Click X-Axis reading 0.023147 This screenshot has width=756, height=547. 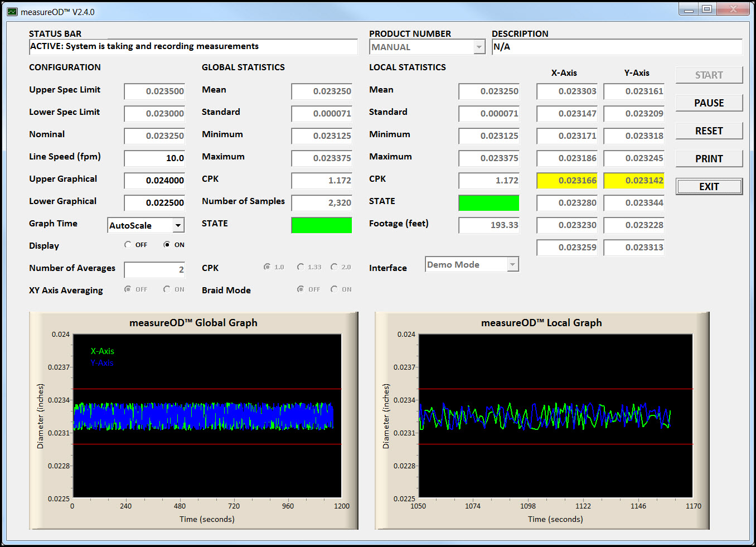567,114
